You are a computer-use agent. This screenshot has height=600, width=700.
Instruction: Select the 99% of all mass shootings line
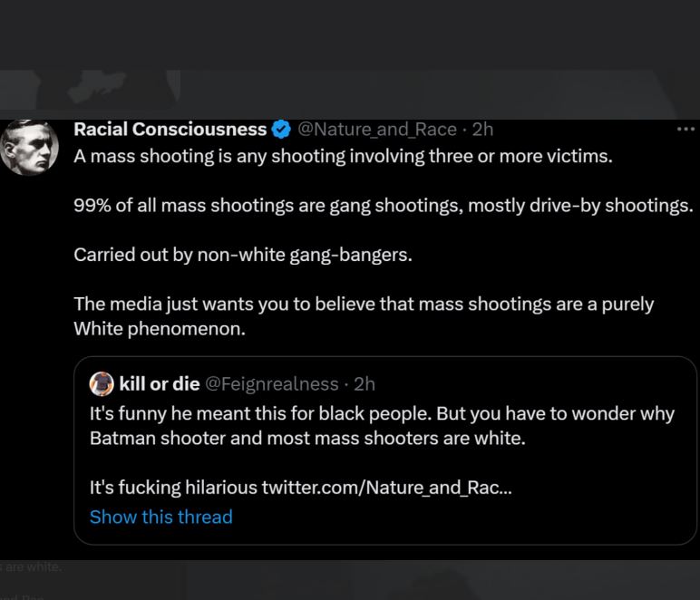click(x=384, y=205)
